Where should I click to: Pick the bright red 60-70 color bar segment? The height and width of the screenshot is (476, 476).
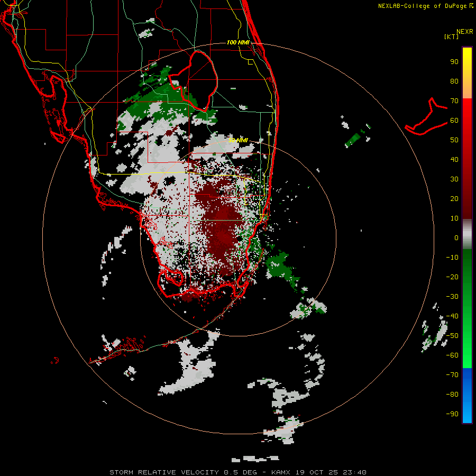click(x=467, y=111)
